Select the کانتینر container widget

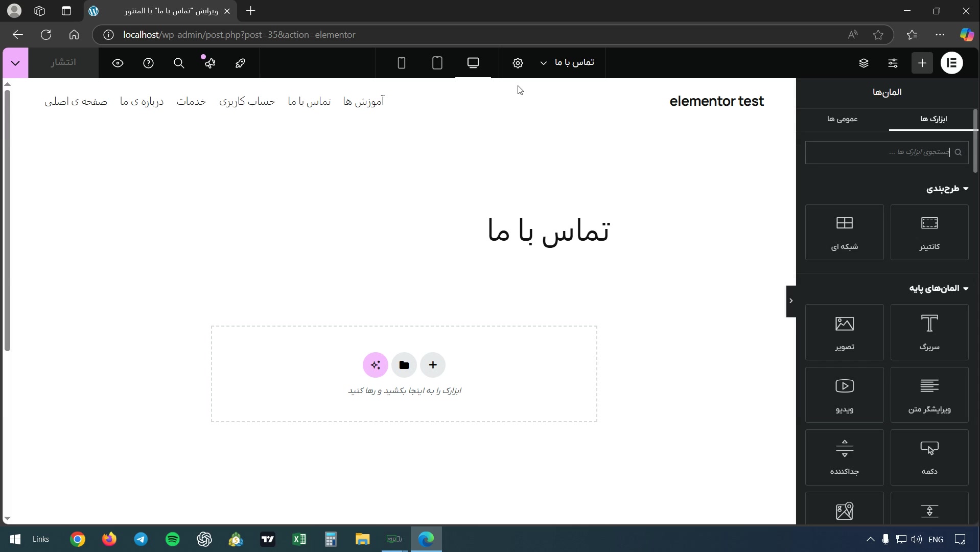point(929,233)
